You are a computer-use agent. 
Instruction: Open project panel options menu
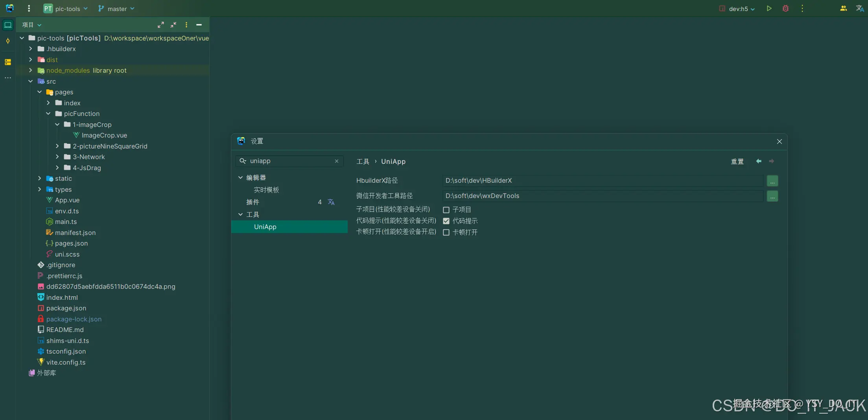186,25
